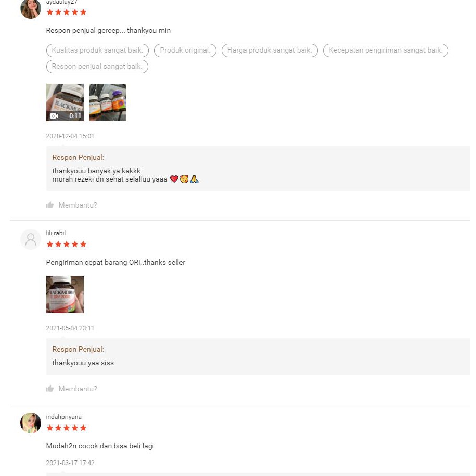The height and width of the screenshot is (476, 476).
Task: Open aydaulay27's profile avatar
Action: click(31, 8)
